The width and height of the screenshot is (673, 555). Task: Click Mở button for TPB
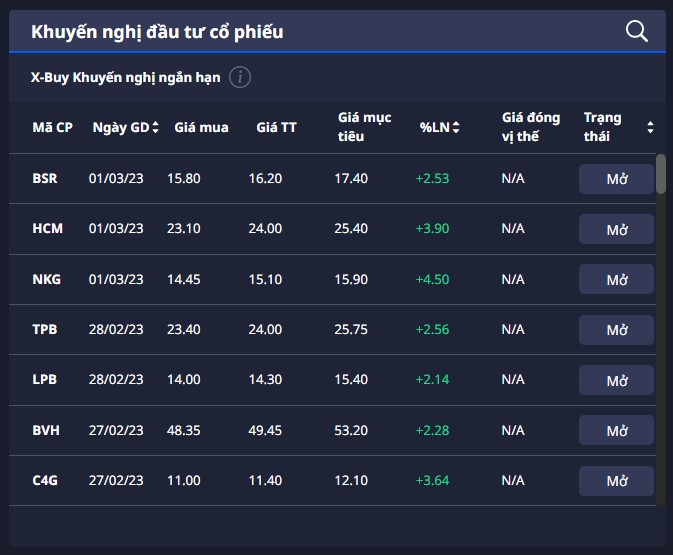coord(616,330)
